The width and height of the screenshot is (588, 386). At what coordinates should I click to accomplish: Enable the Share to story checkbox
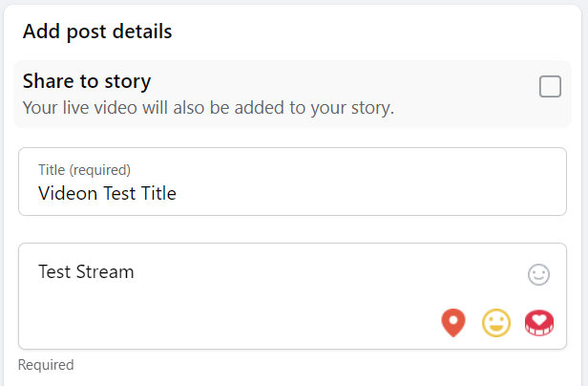click(x=550, y=86)
